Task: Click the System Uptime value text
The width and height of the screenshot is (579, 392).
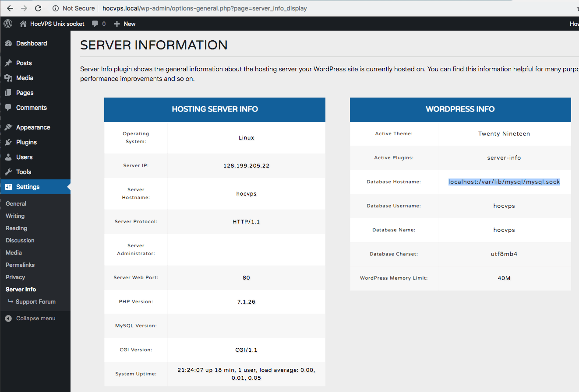Action: click(x=246, y=374)
